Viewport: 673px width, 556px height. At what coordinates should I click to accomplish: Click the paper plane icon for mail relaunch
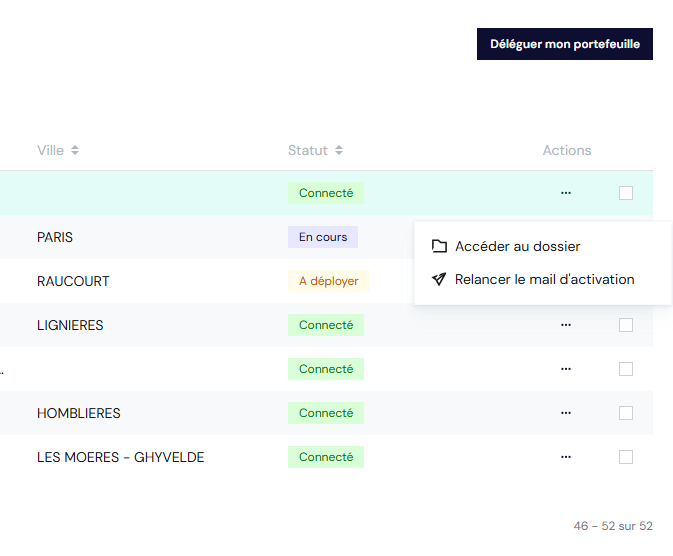(439, 280)
